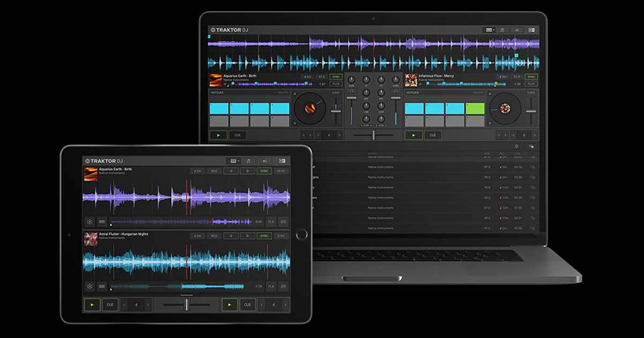Image resolution: width=644 pixels, height=338 pixels.
Task: Toggle FLX on the tablet's Astral Flutter deck
Action: pos(271,287)
